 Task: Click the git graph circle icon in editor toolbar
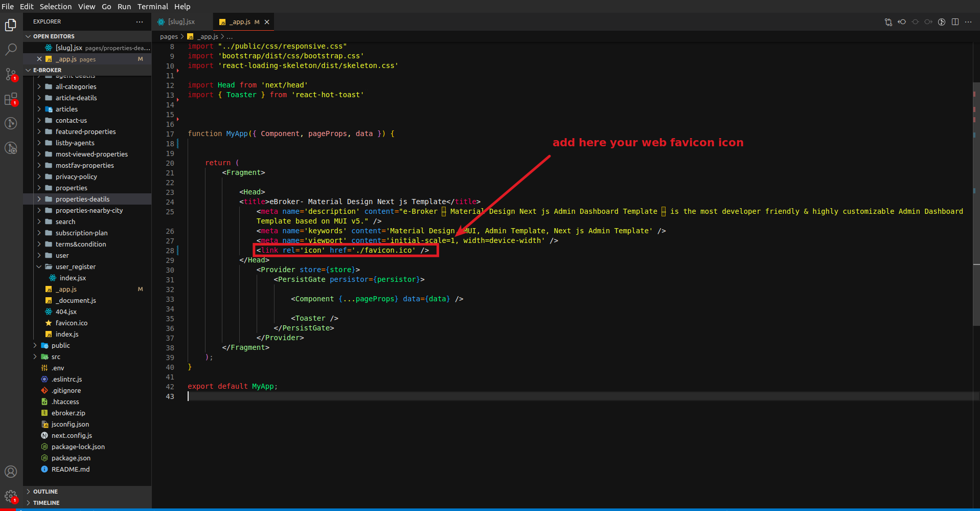[942, 22]
